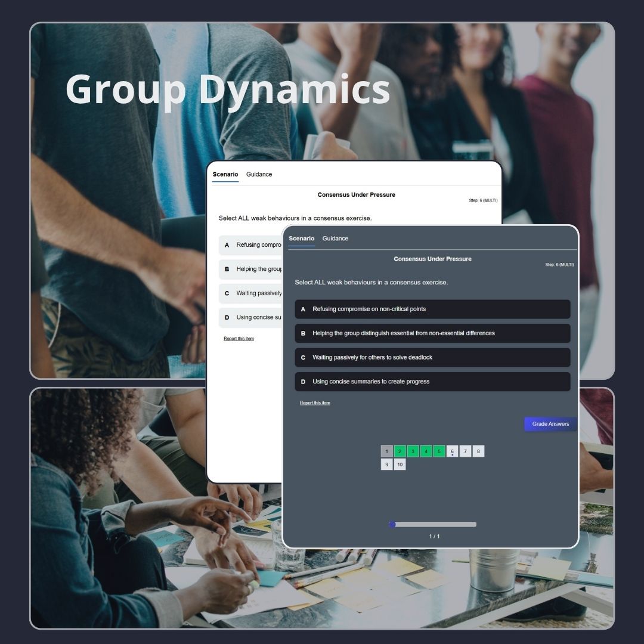Go to question 10 in navigator
Image resolution: width=644 pixels, height=644 pixels.
point(400,465)
